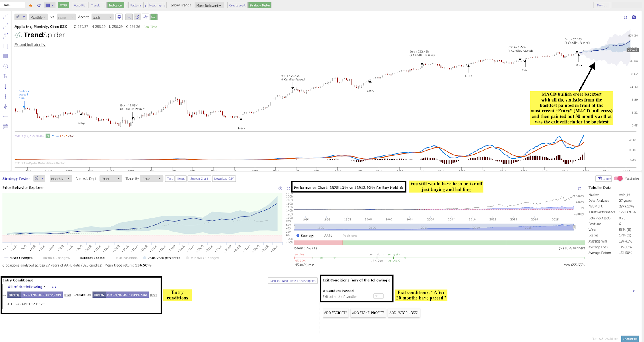Toggle Strategy series in performance legend
The height and width of the screenshot is (342, 644).
pos(305,236)
